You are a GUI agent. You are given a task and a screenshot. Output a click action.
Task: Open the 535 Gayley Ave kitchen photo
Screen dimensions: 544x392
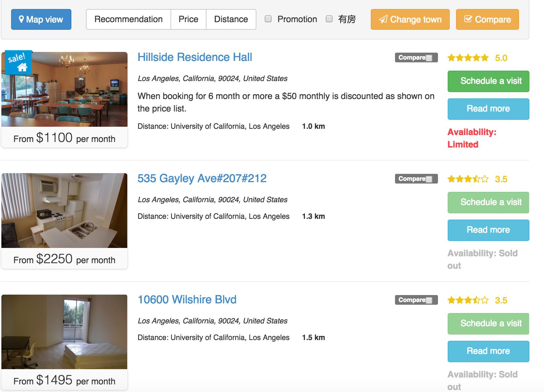coord(64,211)
